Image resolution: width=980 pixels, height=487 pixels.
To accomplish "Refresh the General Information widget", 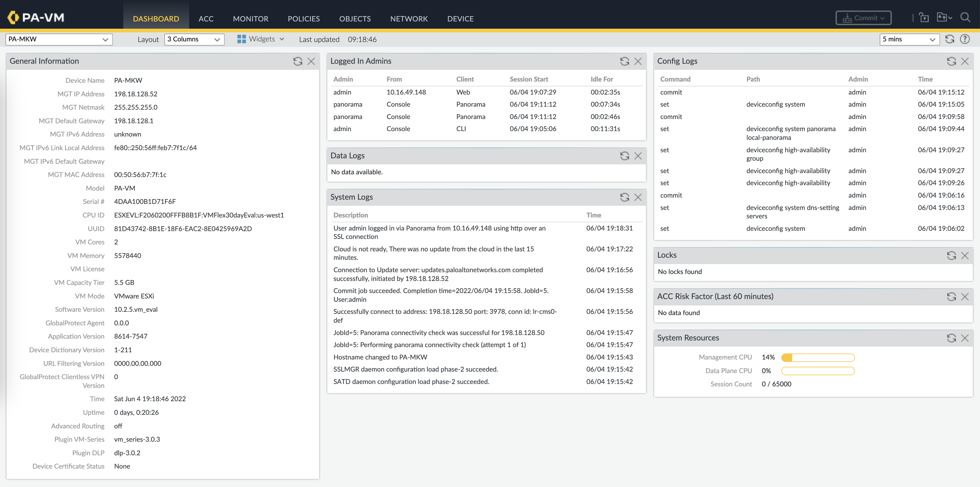I will click(298, 61).
